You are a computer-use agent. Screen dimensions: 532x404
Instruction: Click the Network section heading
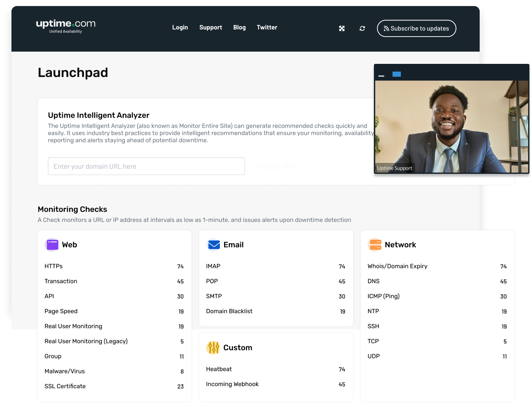click(400, 245)
